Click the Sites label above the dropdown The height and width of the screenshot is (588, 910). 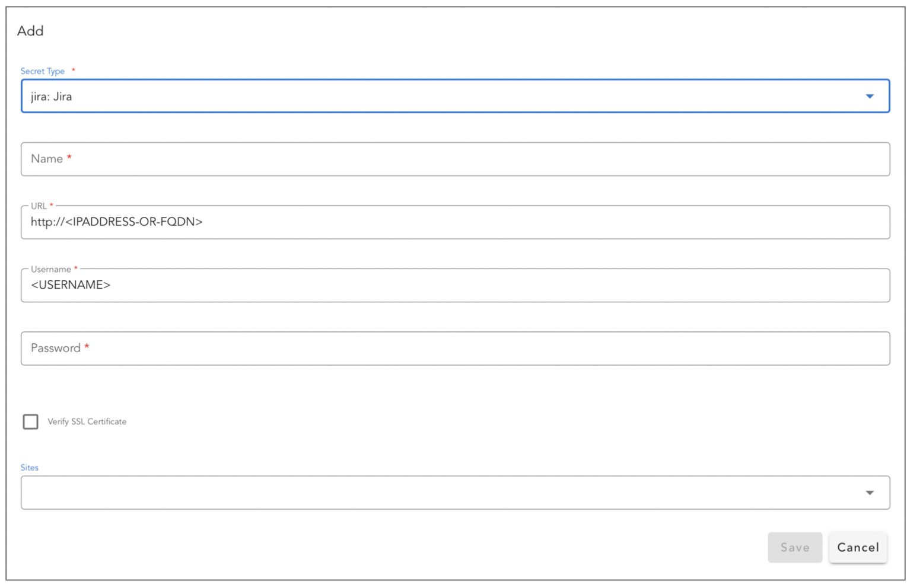(29, 467)
